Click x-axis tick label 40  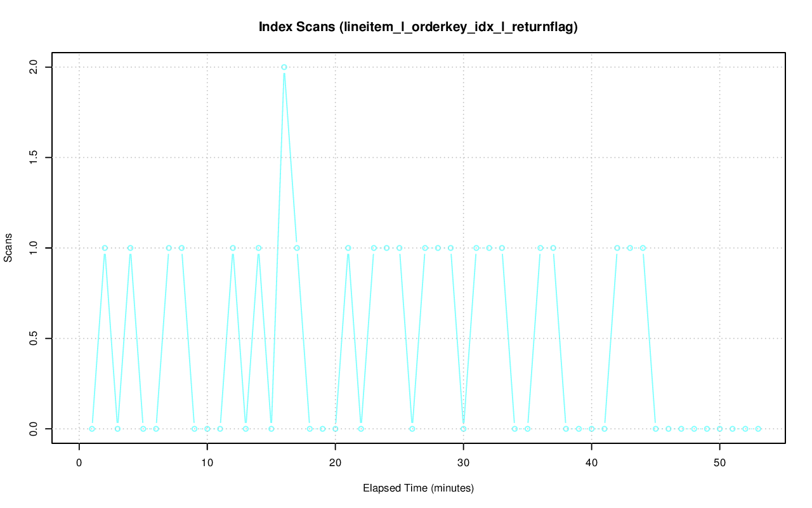(x=592, y=462)
